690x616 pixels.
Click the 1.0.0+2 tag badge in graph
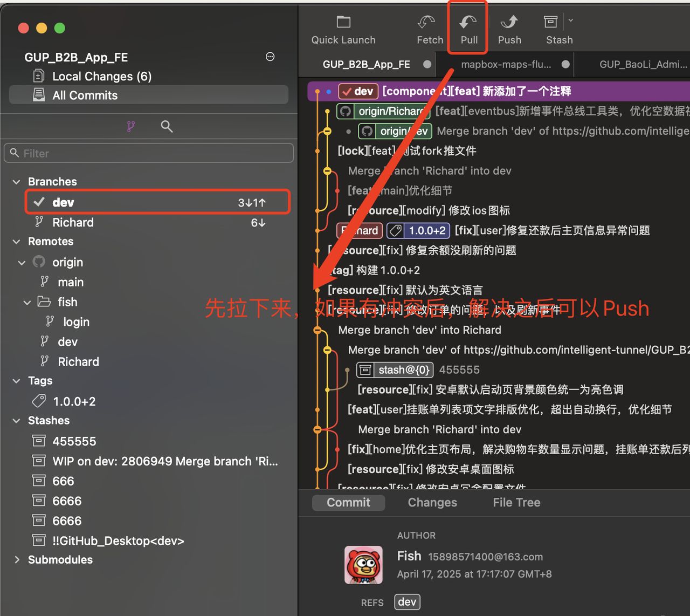pos(418,231)
